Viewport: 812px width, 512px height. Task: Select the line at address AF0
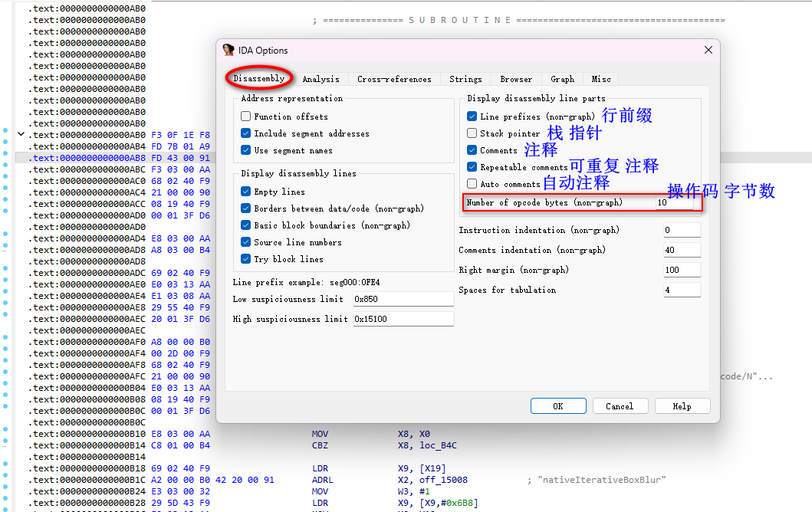tap(119, 342)
